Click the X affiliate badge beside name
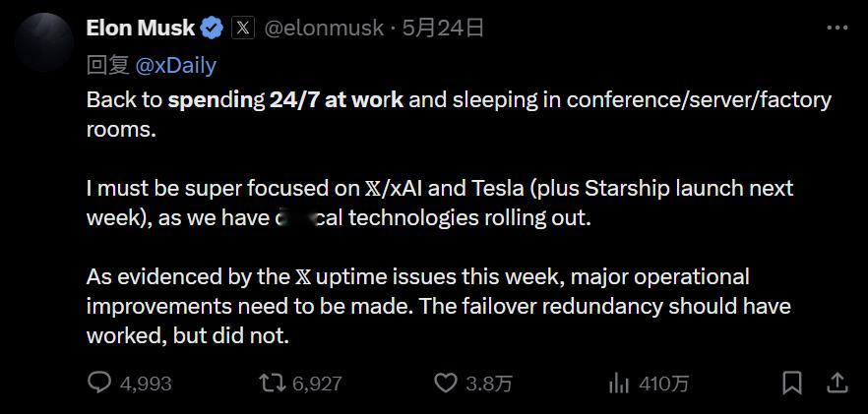 [242, 28]
